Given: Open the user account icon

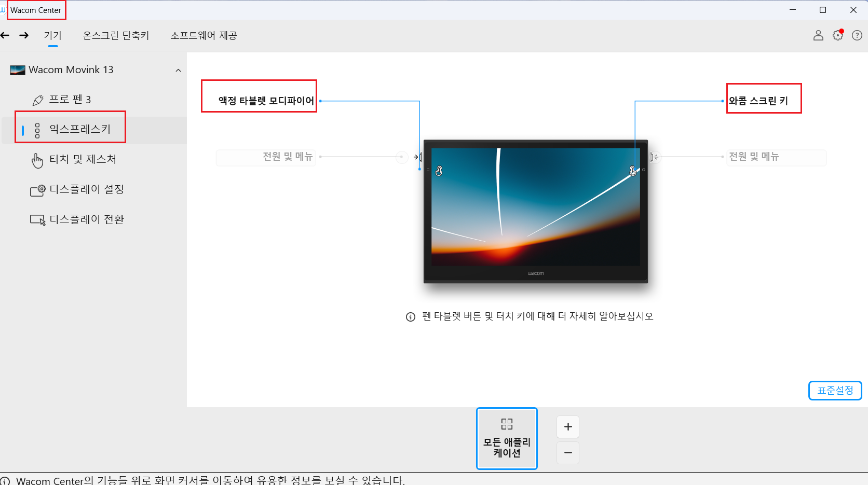Looking at the screenshot, I should (818, 35).
